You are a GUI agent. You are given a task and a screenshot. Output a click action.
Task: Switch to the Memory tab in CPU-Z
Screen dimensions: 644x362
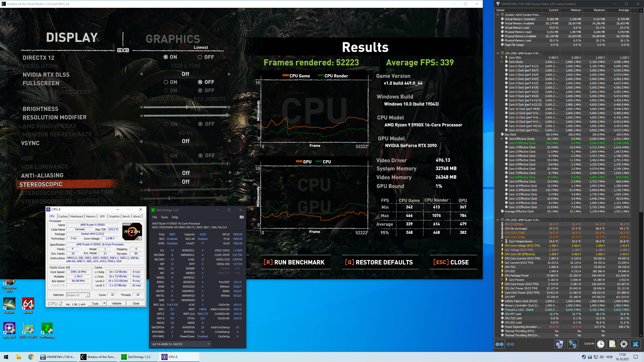tap(91, 216)
